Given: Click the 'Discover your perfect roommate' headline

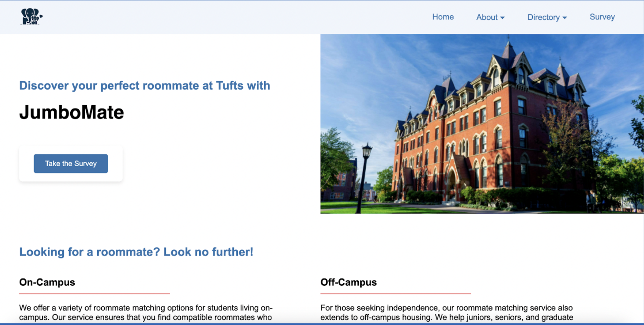Looking at the screenshot, I should point(145,86).
